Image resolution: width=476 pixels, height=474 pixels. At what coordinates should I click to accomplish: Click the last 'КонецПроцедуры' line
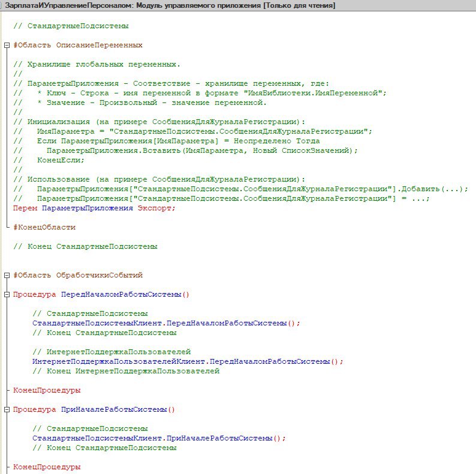[x=47, y=467]
